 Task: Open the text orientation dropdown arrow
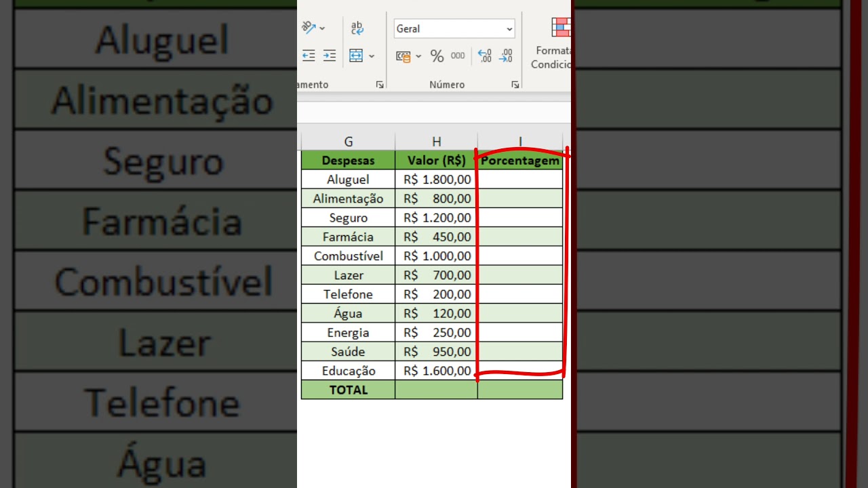(x=322, y=28)
